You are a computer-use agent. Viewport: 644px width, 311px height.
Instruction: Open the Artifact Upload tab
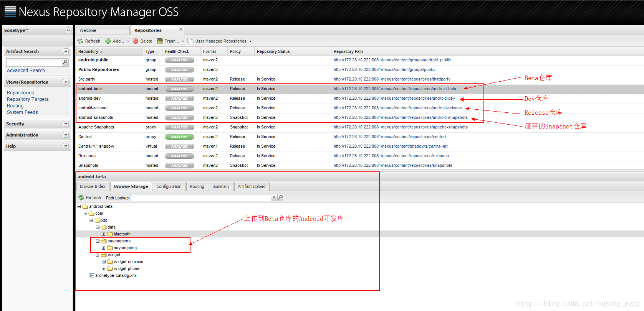pyautogui.click(x=252, y=186)
